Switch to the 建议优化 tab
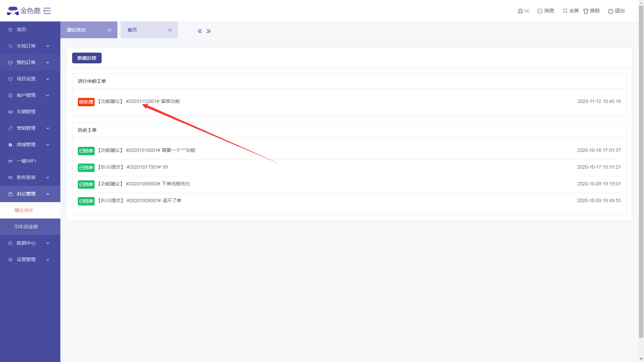Viewport: 644px width, 362px height. coord(89,30)
